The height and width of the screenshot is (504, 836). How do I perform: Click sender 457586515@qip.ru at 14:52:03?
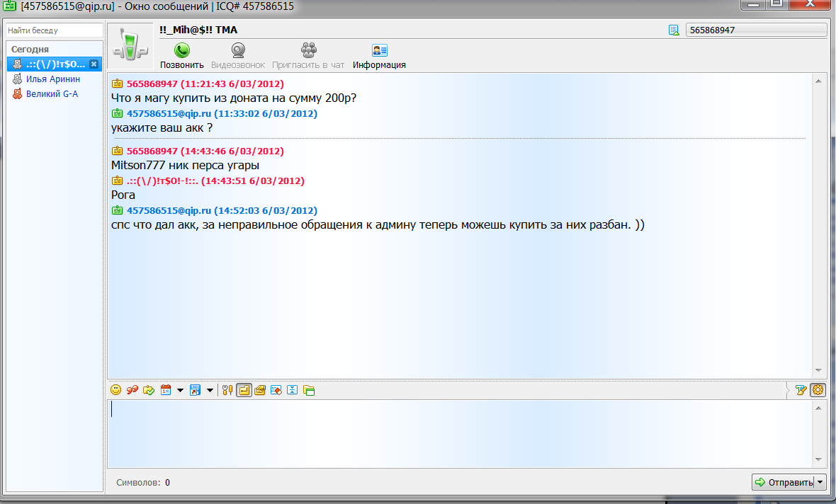(222, 210)
